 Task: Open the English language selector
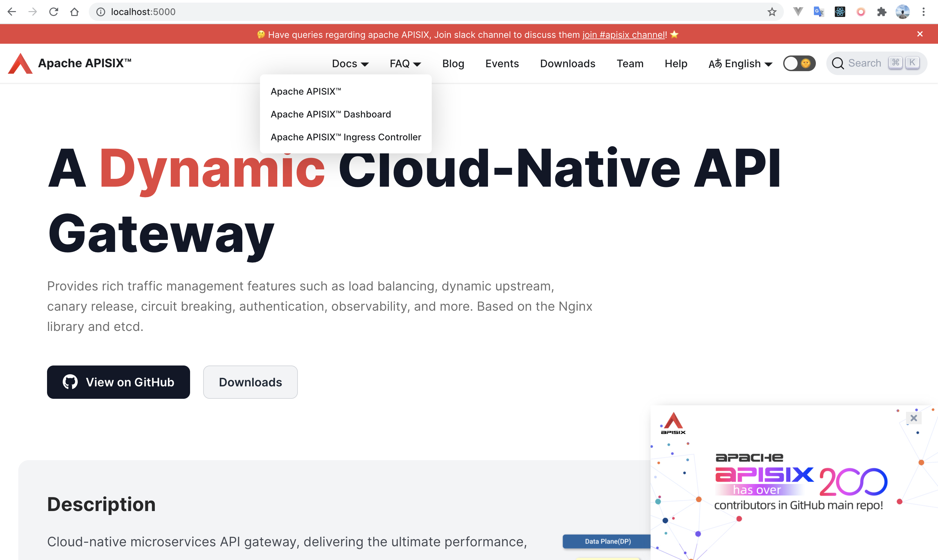tap(740, 63)
